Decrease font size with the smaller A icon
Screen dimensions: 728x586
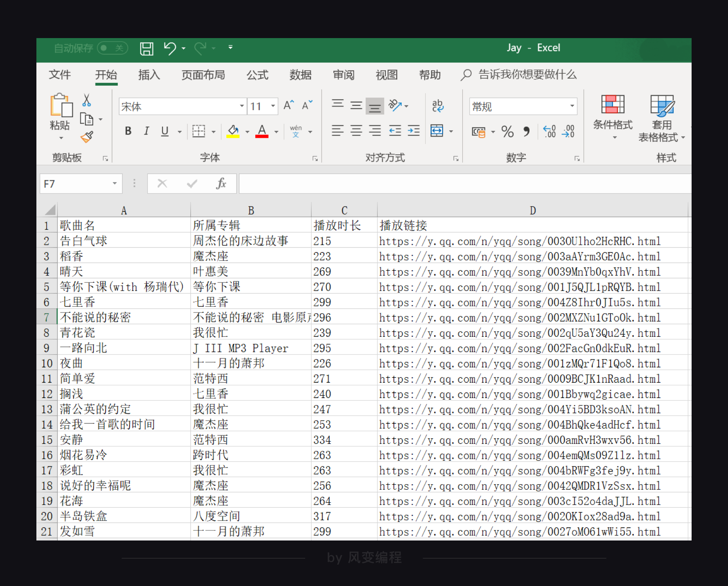(307, 106)
